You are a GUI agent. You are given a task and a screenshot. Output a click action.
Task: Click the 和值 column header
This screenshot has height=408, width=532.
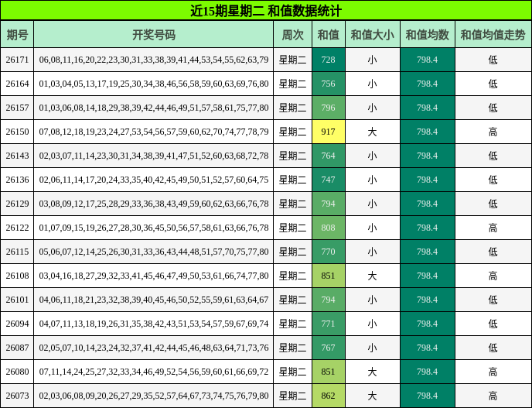(329, 35)
